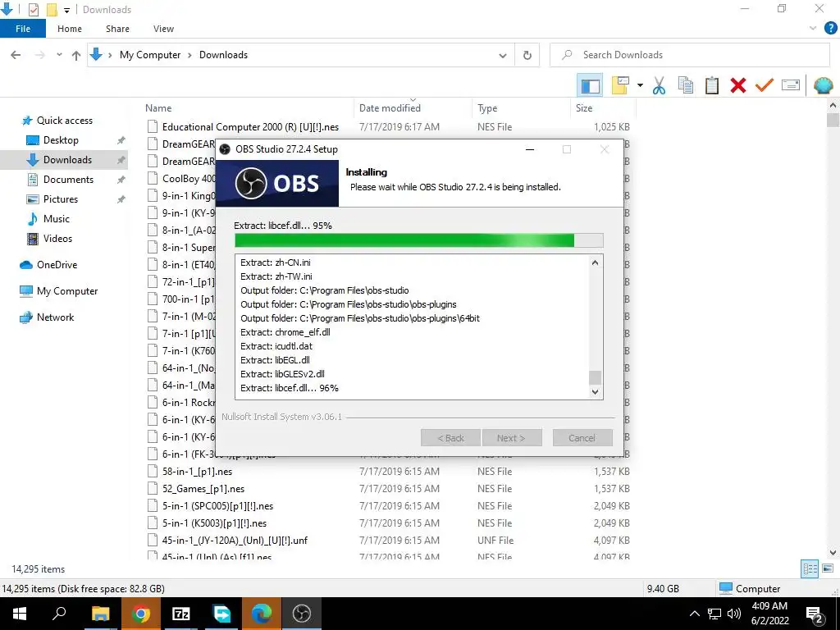Switch to details view layout icon
The width and height of the screenshot is (840, 630).
pyautogui.click(x=810, y=569)
